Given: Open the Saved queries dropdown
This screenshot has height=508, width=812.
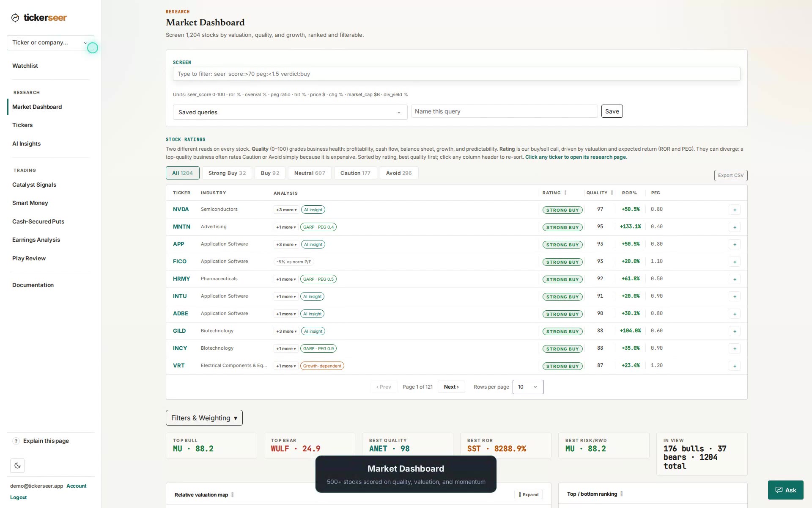Looking at the screenshot, I should click(290, 112).
